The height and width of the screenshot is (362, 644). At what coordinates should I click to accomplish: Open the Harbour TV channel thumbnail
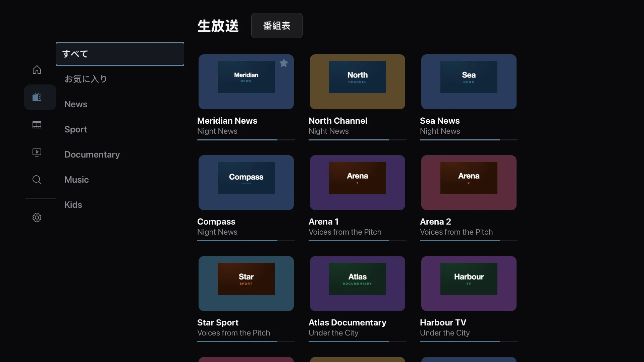(x=469, y=284)
